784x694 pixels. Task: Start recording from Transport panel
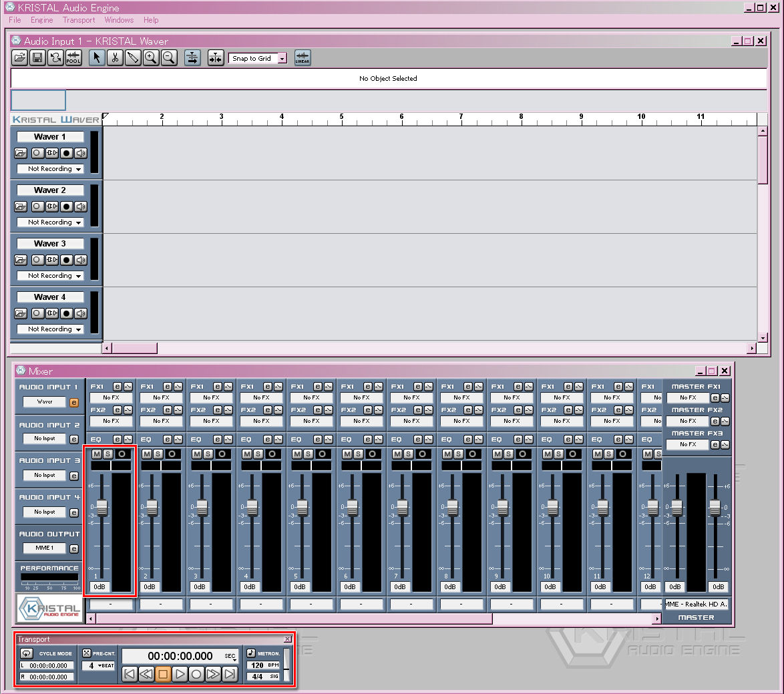pos(196,674)
